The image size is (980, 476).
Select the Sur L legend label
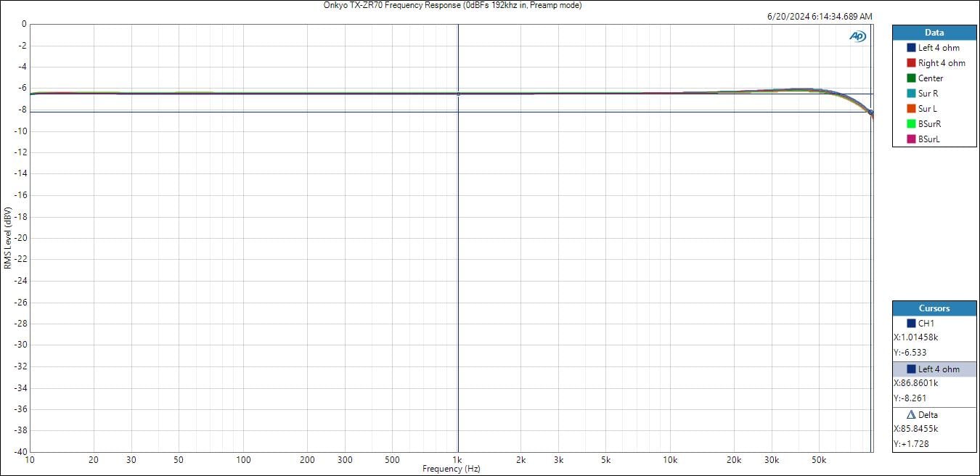[928, 109]
